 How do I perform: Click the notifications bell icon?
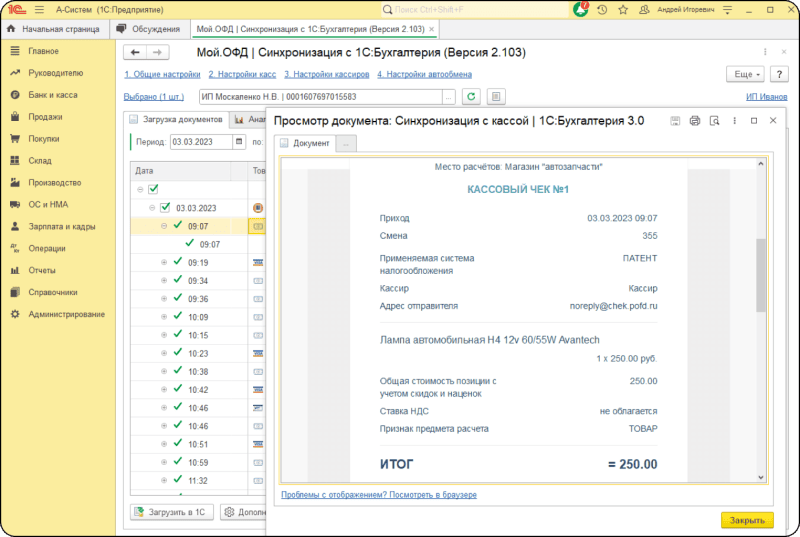point(582,9)
